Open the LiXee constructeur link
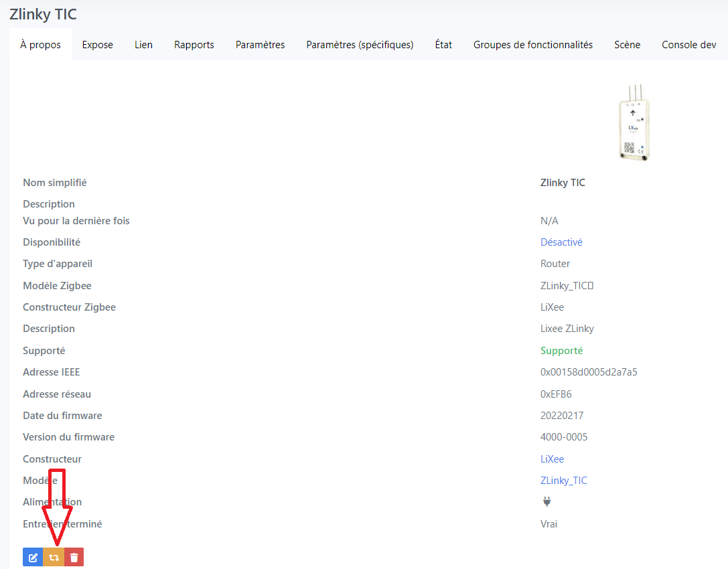728x569 pixels. [x=552, y=459]
